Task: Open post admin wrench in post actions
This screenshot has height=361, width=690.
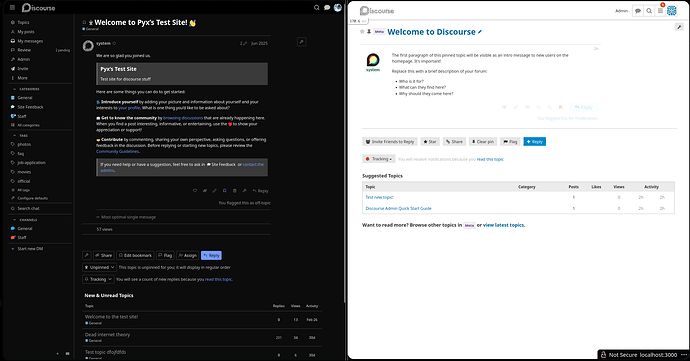Action: point(244,191)
